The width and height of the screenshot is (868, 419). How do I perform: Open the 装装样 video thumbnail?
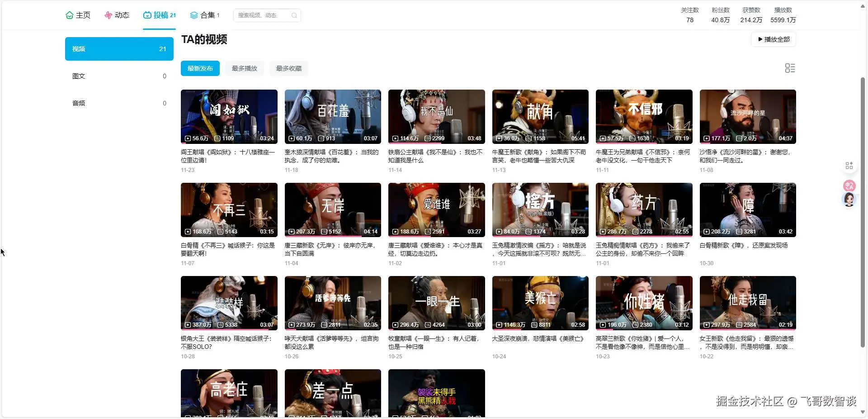(x=229, y=303)
